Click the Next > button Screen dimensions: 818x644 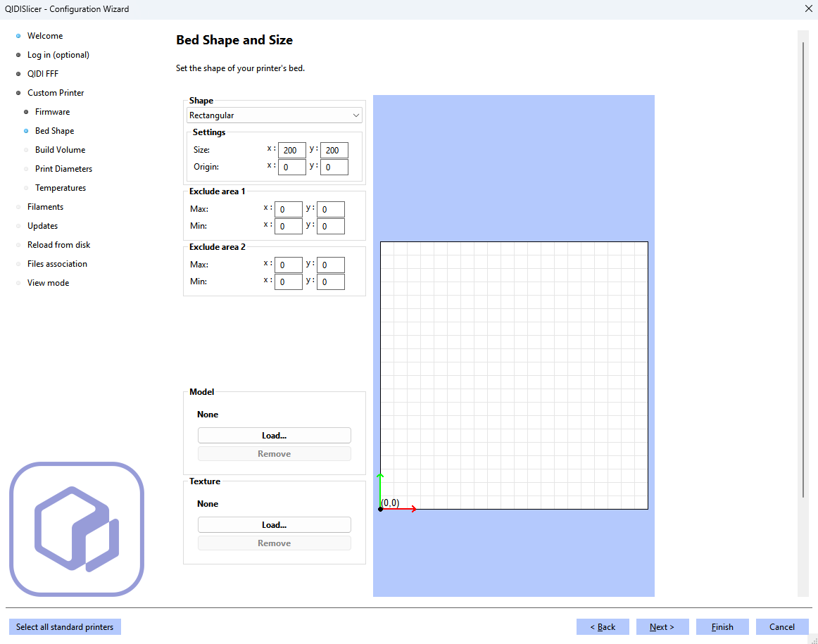[x=662, y=627]
